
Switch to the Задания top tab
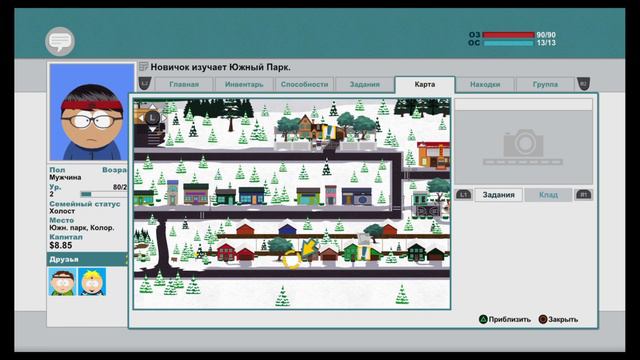pyautogui.click(x=364, y=84)
